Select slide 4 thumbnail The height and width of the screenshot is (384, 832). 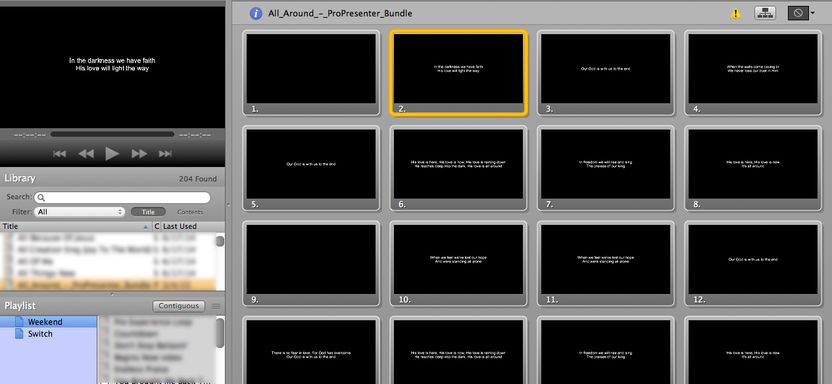753,73
